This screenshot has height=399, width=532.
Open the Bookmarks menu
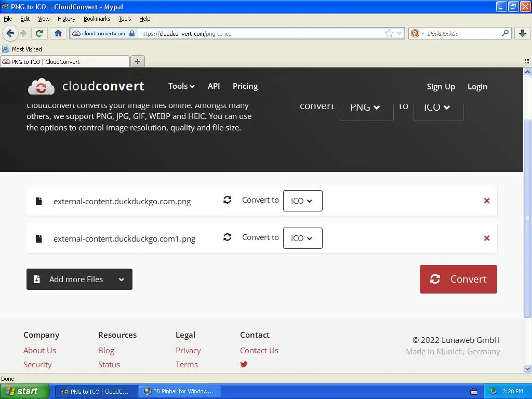pos(97,19)
